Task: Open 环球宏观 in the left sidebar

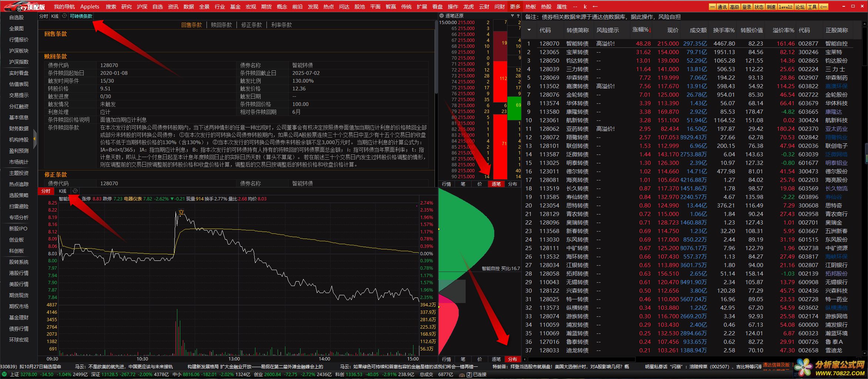Action: tap(19, 340)
